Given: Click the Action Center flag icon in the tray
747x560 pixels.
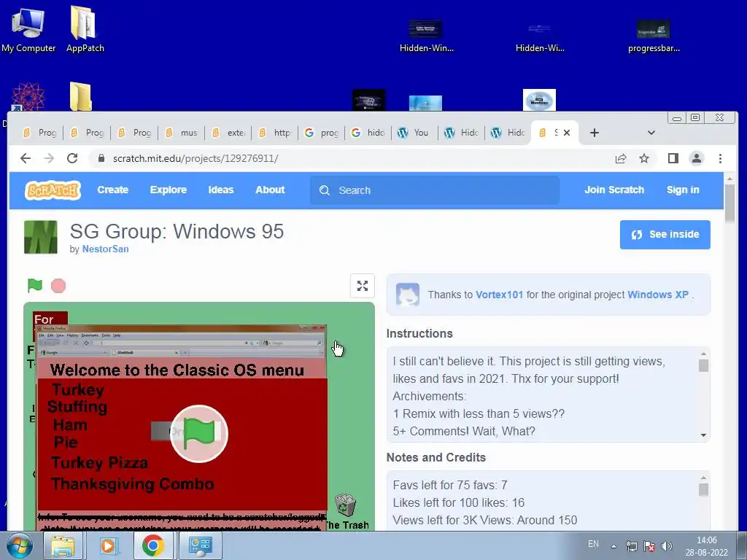Looking at the screenshot, I should 649,546.
